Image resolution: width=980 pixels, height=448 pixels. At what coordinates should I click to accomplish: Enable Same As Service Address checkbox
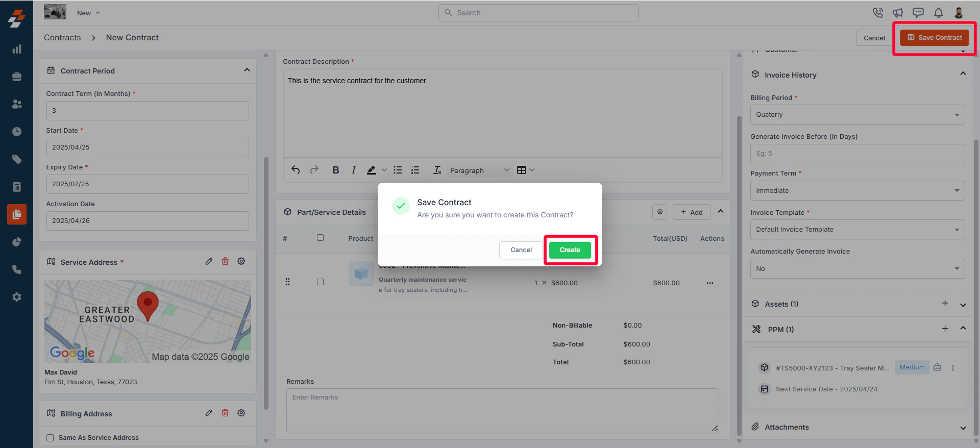(x=50, y=438)
